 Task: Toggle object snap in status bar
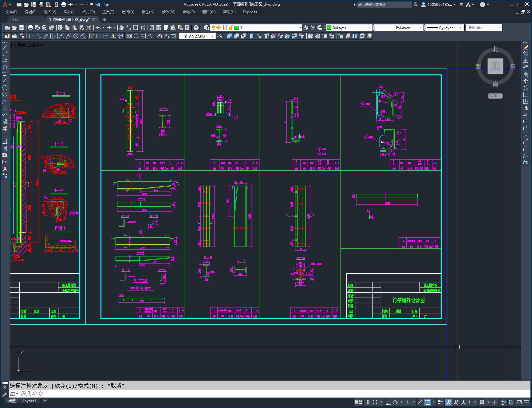pos(428,402)
